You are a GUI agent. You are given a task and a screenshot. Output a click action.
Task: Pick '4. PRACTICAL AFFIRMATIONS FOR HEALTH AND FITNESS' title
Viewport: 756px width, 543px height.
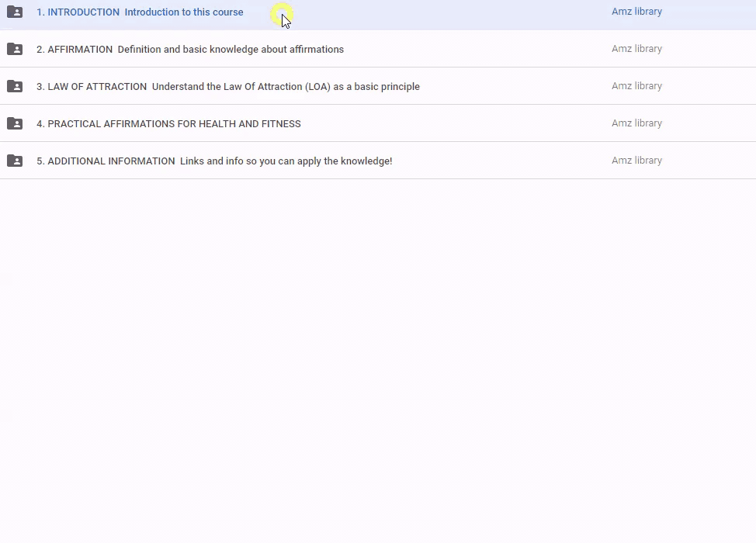click(168, 124)
